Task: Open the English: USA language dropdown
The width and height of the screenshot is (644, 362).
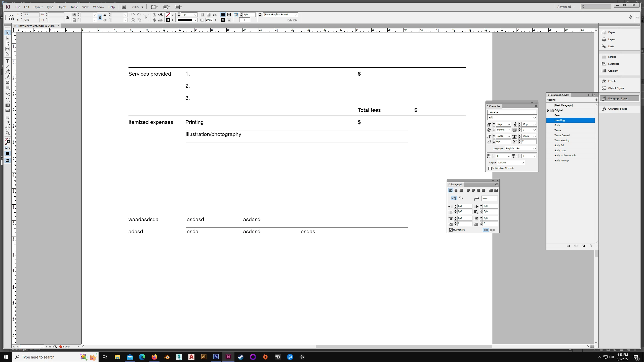Action: (534, 149)
